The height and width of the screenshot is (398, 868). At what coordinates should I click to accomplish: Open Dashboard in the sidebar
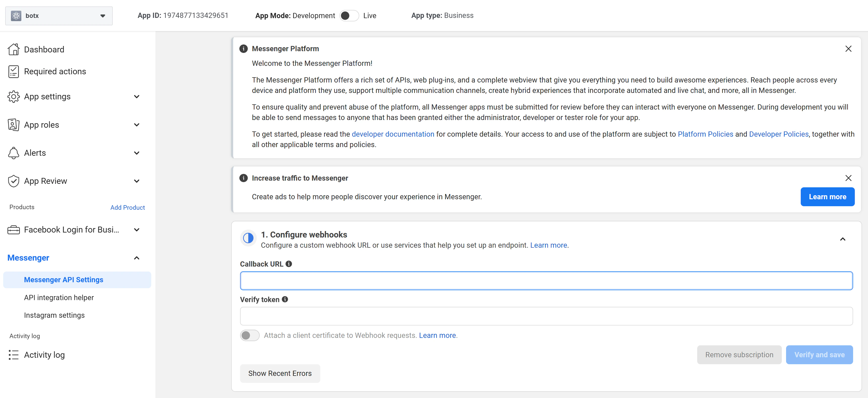44,50
